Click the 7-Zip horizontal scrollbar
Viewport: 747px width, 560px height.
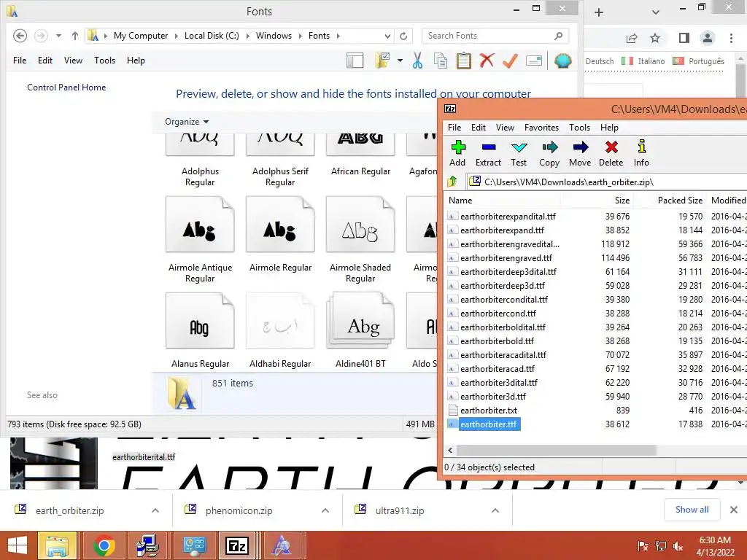(557, 451)
